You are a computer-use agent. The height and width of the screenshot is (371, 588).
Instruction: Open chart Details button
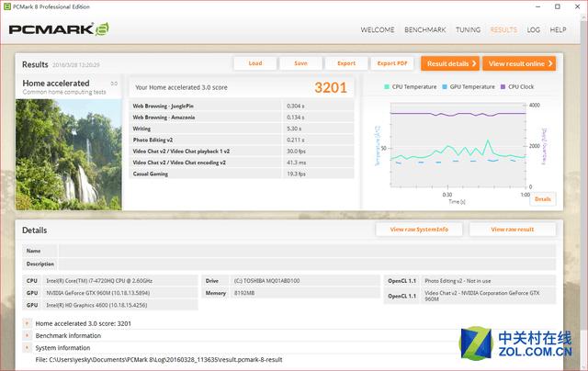pos(543,199)
